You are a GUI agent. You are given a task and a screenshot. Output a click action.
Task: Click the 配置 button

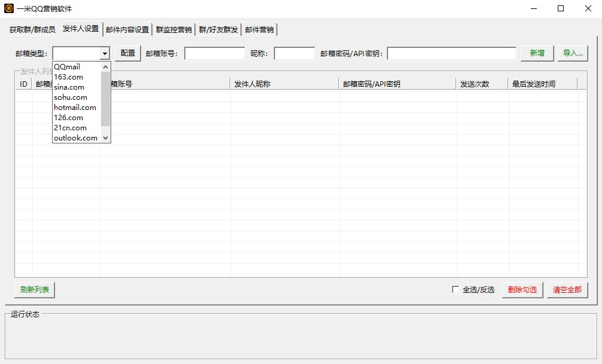(128, 53)
